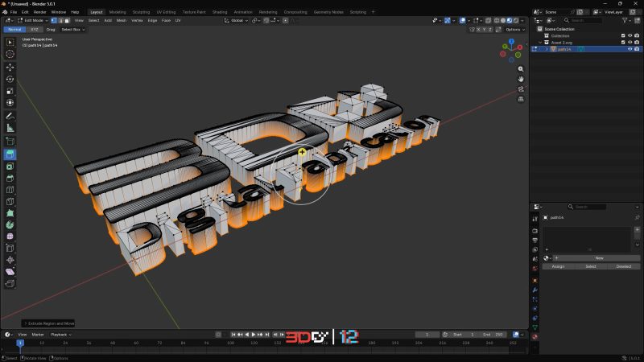Click the zoom magnifier icon in the viewport
The image size is (644, 362).
(x=521, y=68)
